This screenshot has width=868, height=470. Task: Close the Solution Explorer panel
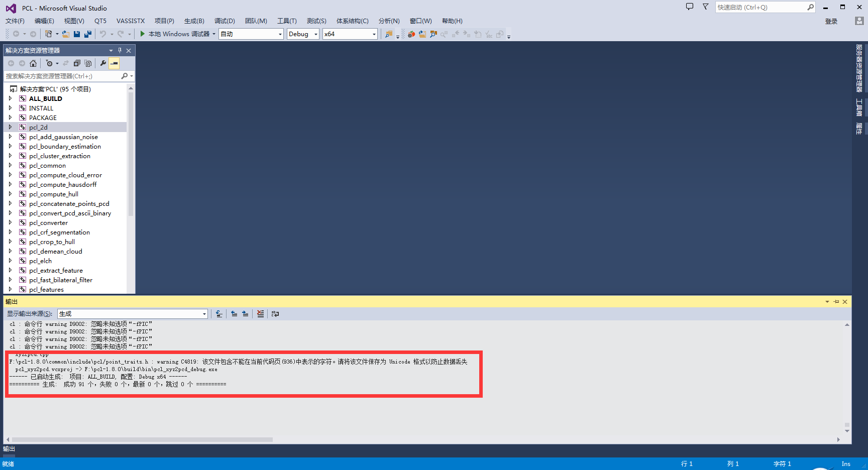coord(129,50)
